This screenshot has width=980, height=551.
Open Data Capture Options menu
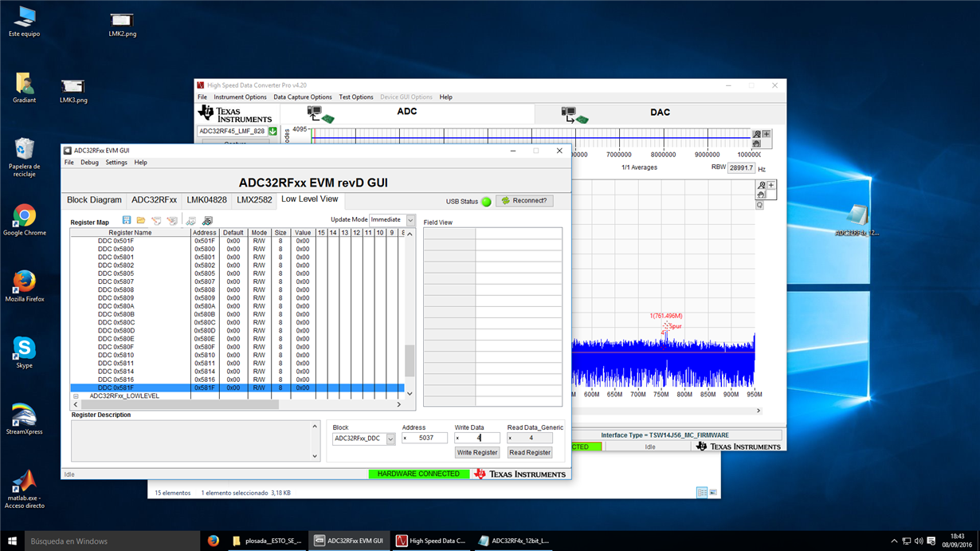303,97
